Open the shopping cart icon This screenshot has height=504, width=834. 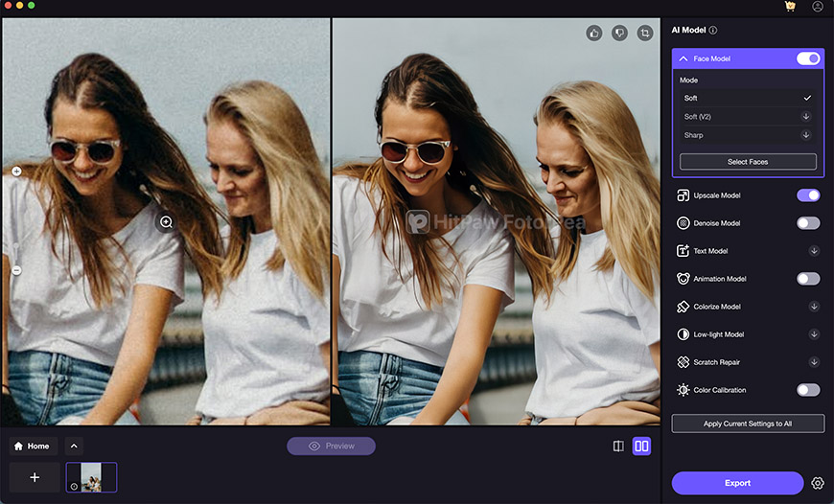point(790,7)
